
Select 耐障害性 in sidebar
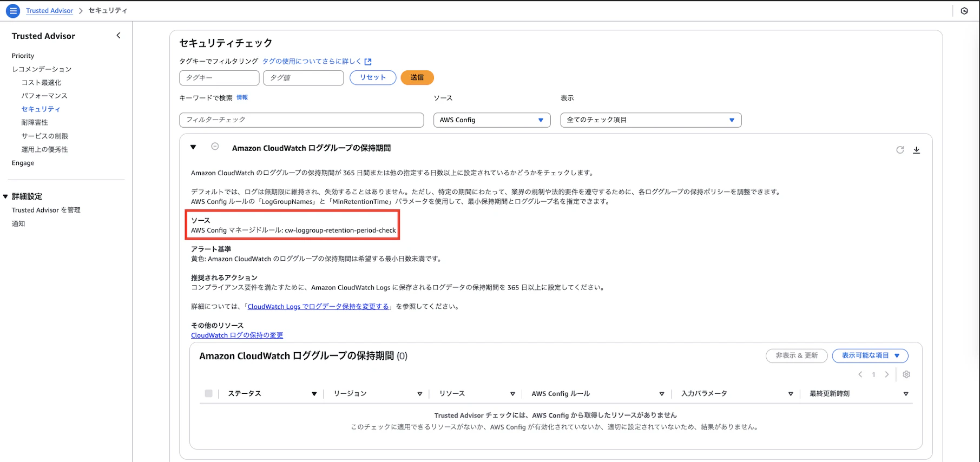pos(35,123)
